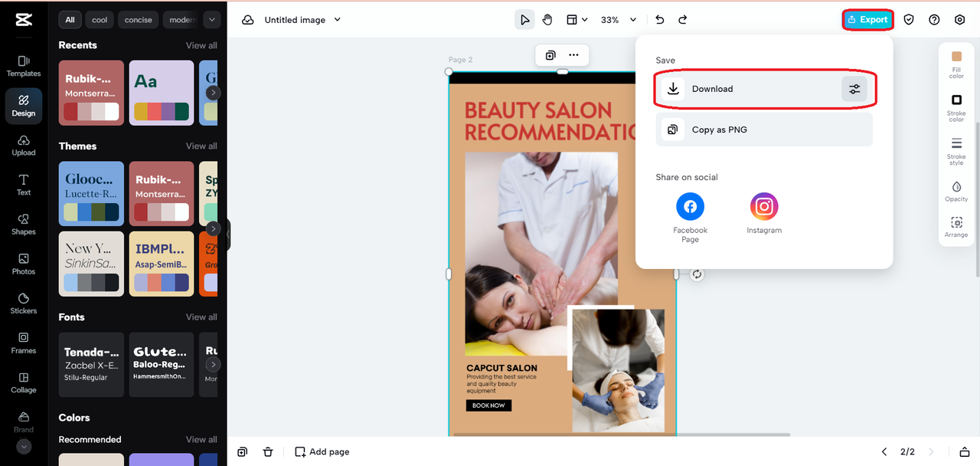This screenshot has height=466, width=980.
Task: Undo the last action
Action: coord(660,20)
